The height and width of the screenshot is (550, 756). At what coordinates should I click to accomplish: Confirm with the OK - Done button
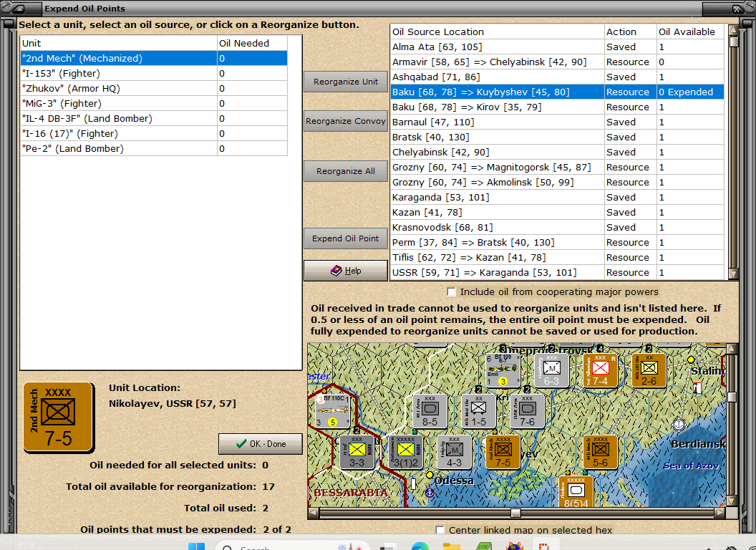click(261, 444)
